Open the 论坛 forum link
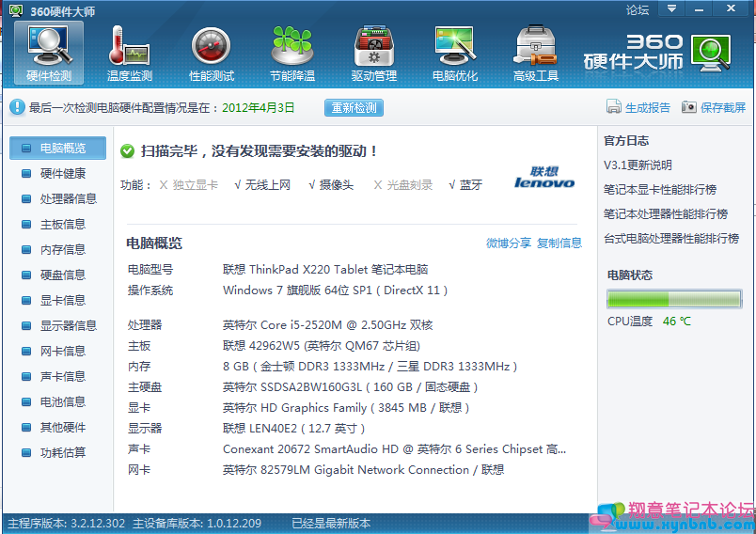The height and width of the screenshot is (534, 756). [x=637, y=9]
